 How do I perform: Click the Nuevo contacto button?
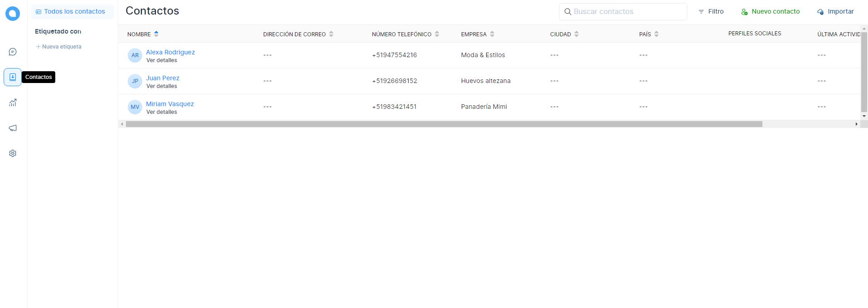pyautogui.click(x=770, y=11)
